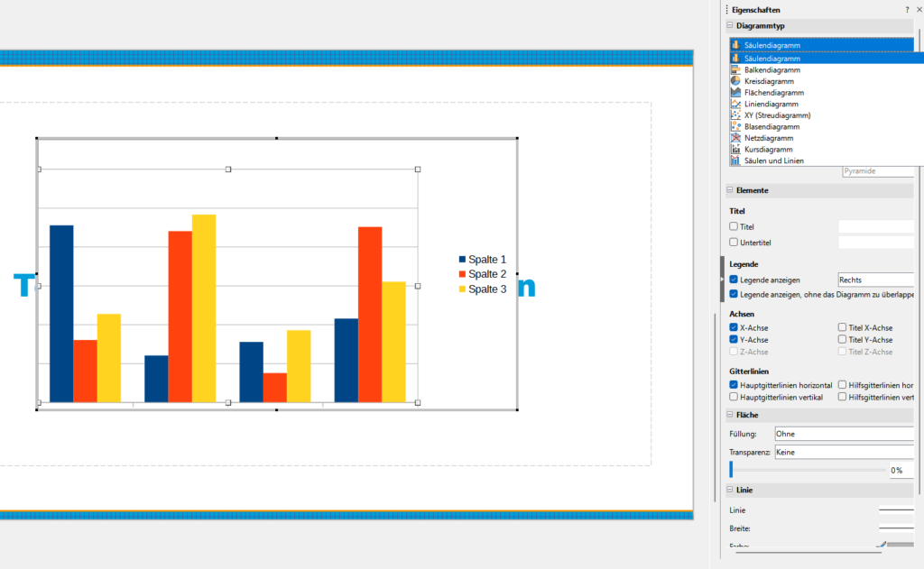Viewport: 924px width, 569px height.
Task: Pick the Flächendiagramm area chart icon
Action: [735, 92]
